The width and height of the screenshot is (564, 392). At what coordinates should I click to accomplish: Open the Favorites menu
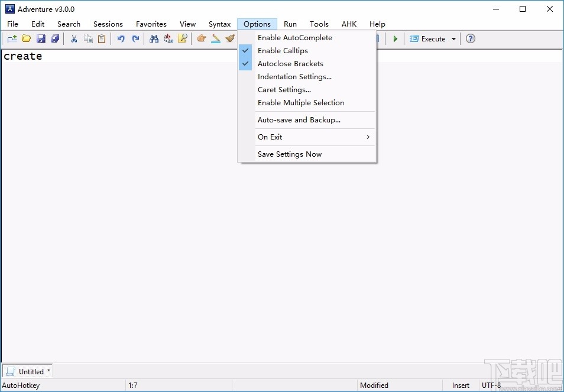pyautogui.click(x=151, y=24)
